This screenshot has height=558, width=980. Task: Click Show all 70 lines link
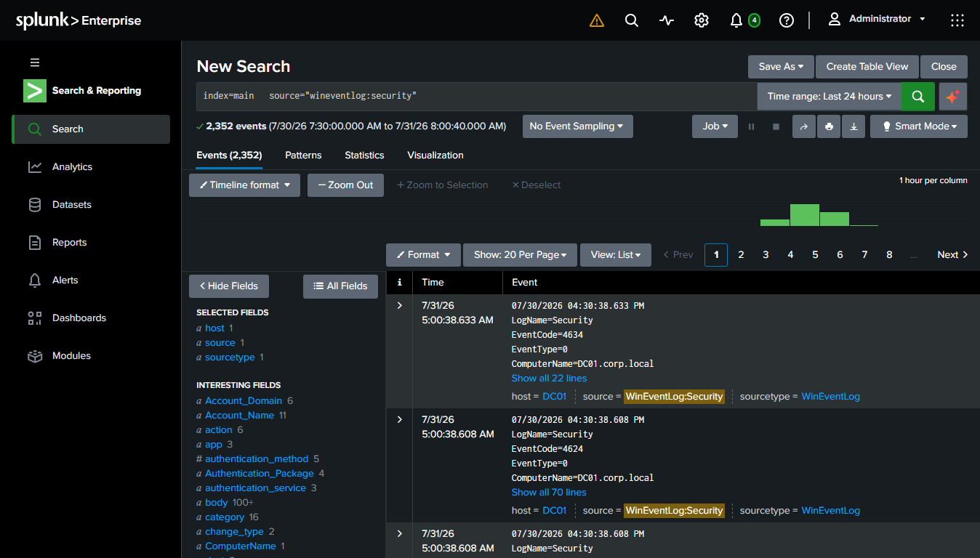coord(549,493)
